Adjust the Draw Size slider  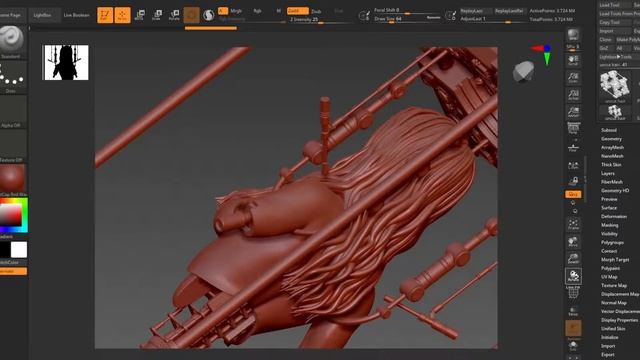[x=407, y=19]
